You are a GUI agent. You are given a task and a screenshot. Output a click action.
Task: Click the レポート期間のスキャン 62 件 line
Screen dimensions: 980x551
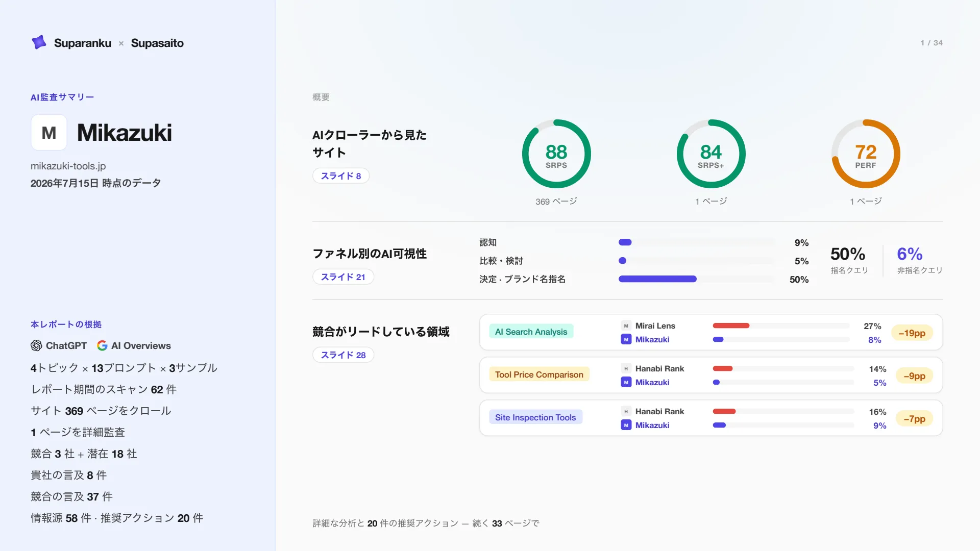point(104,389)
